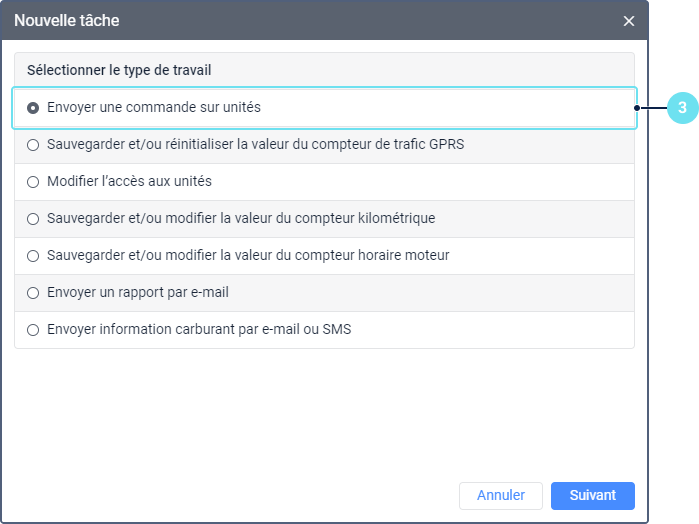699x524 pixels.
Task: Pick the 'compteur kilométrique' radio button
Action: click(33, 218)
